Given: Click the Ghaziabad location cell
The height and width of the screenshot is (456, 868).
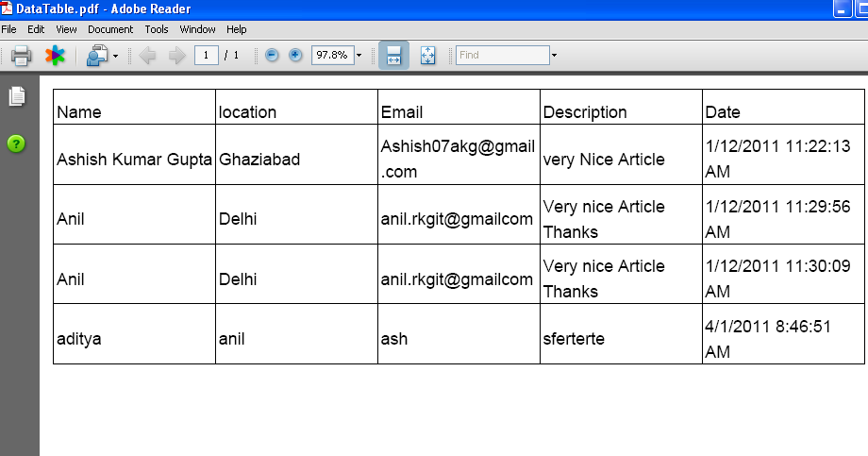Looking at the screenshot, I should pyautogui.click(x=296, y=155).
